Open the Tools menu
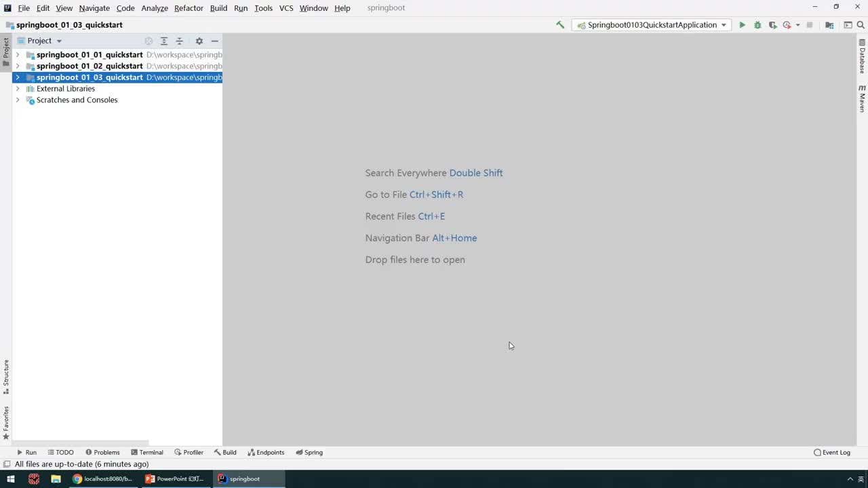The image size is (868, 488). point(263,8)
